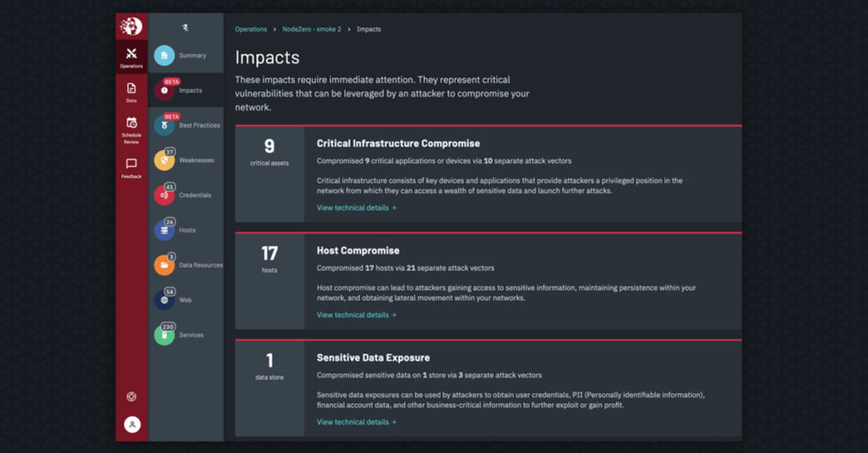This screenshot has height=453, width=868.
Task: Select the Best Practices medal icon
Action: pyautogui.click(x=164, y=125)
